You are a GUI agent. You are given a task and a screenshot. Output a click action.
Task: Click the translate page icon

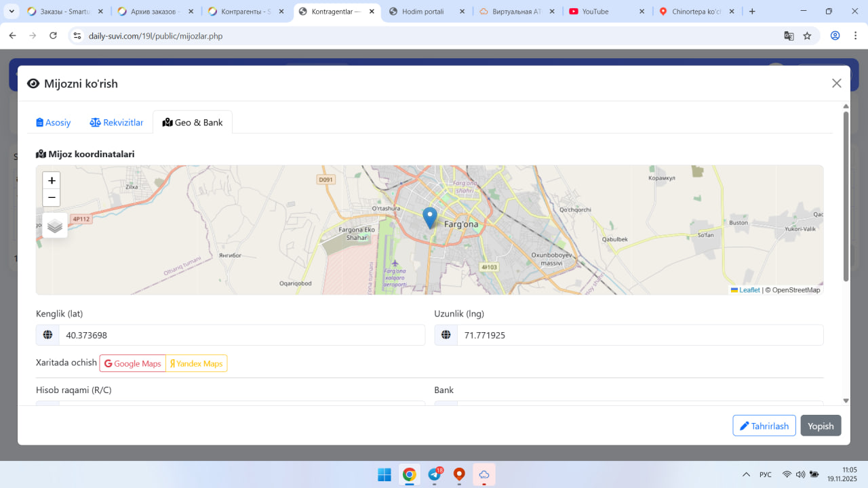[789, 36]
